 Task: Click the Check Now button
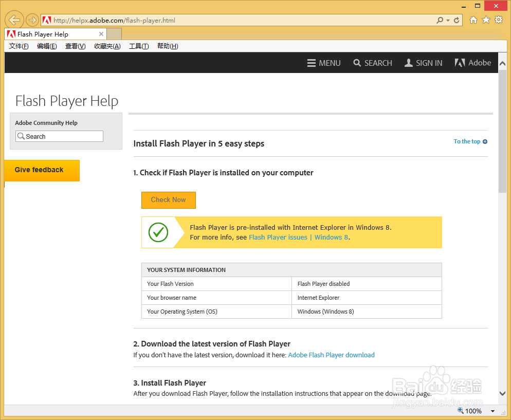169,200
